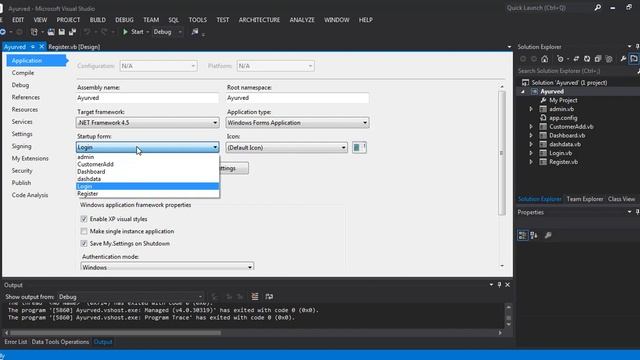Viewport: 640px width, 360px height.
Task: Click the properties page vertical scrollbar thumb
Action: (x=502, y=153)
